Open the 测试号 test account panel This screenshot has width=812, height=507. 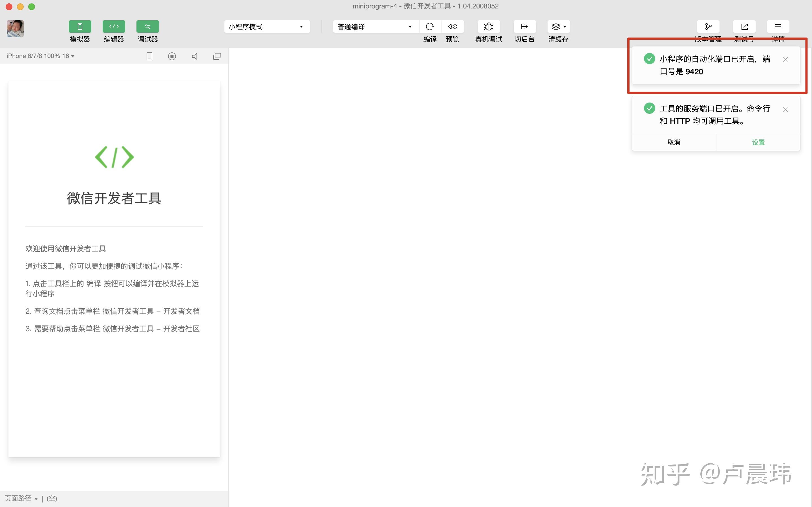(745, 26)
